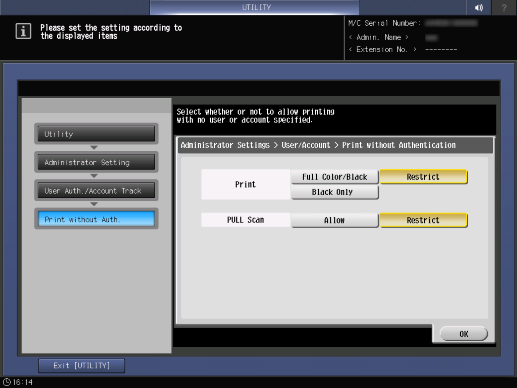
Task: Open User Auth./Account Track level
Action: (x=96, y=190)
